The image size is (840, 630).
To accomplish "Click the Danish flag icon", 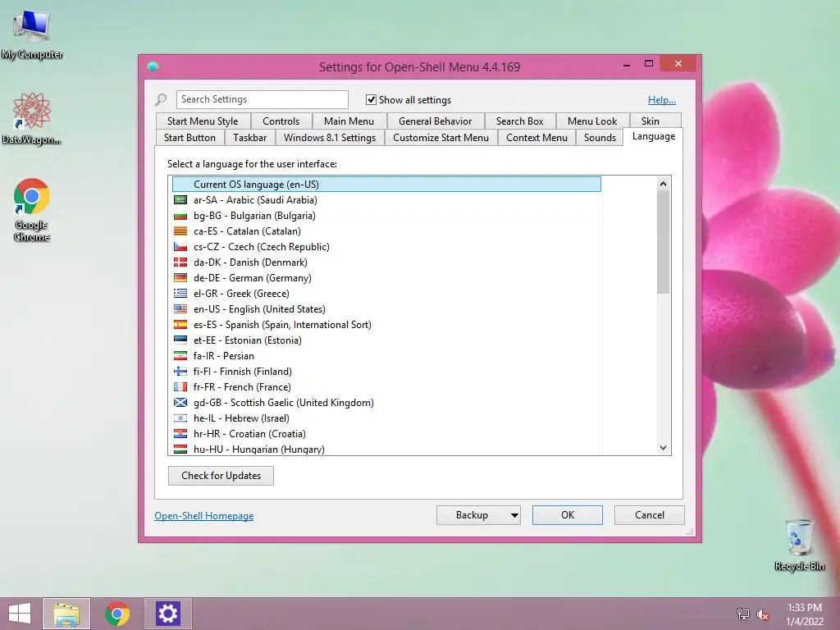I will (x=180, y=262).
